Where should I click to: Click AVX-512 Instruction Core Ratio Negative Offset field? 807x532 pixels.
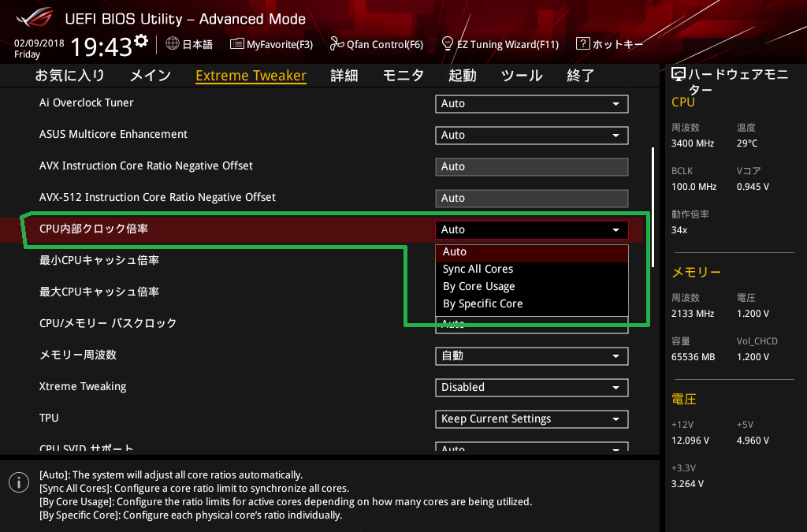(532, 198)
